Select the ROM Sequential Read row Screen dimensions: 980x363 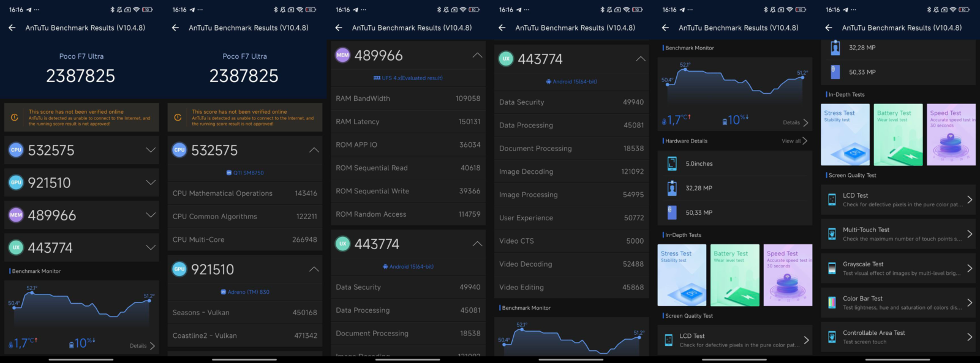pos(408,168)
